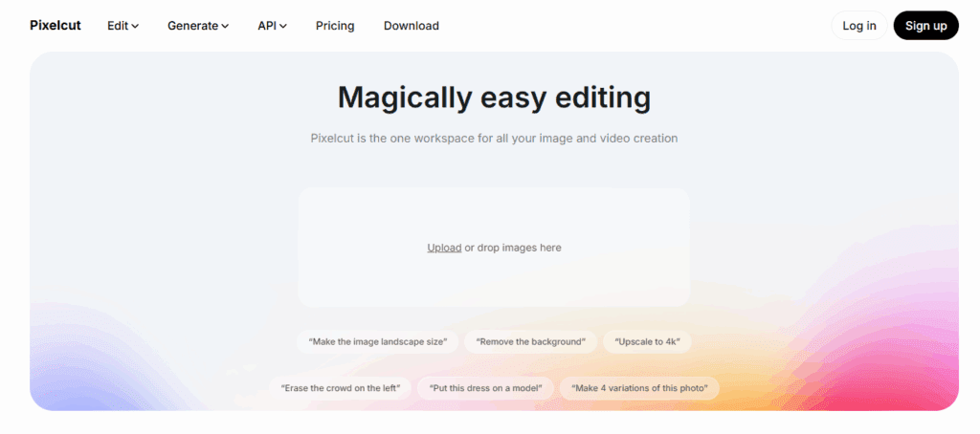Open the Edit dropdown menu
The height and width of the screenshot is (434, 980).
click(x=122, y=26)
